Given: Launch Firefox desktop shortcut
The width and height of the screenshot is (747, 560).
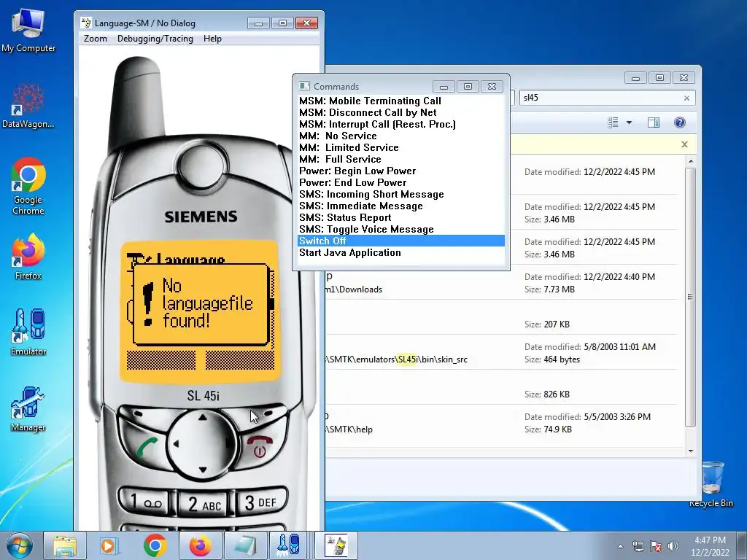Looking at the screenshot, I should point(28,256).
